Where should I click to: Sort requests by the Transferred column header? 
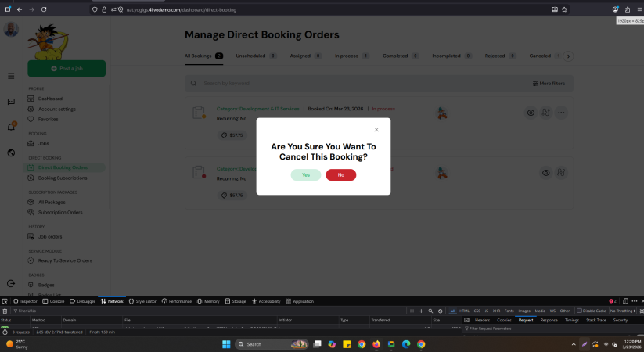380,320
